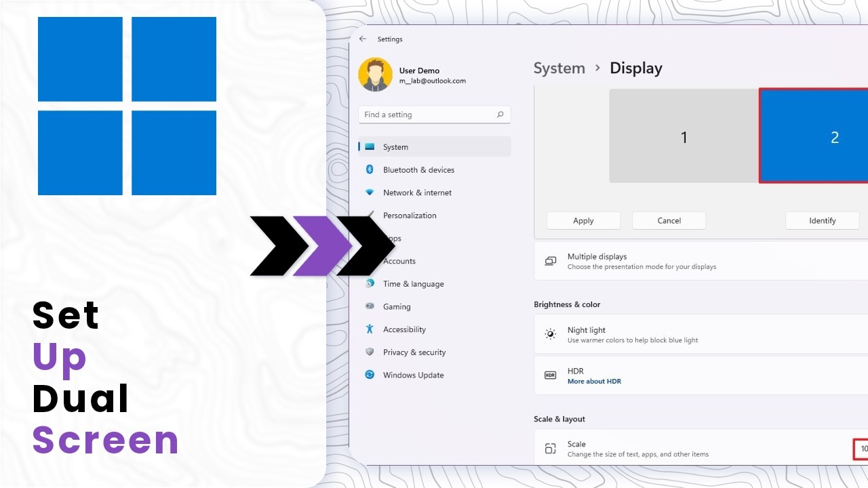Viewport: 868px width, 488px height.
Task: Click the User Demo profile avatar
Action: [375, 75]
